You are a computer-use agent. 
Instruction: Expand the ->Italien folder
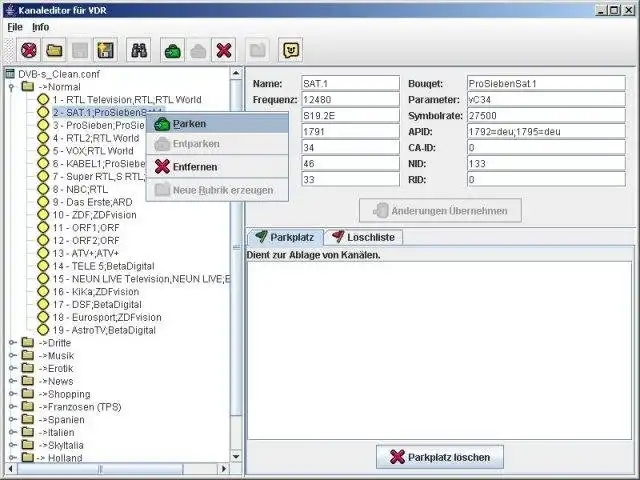pos(13,432)
